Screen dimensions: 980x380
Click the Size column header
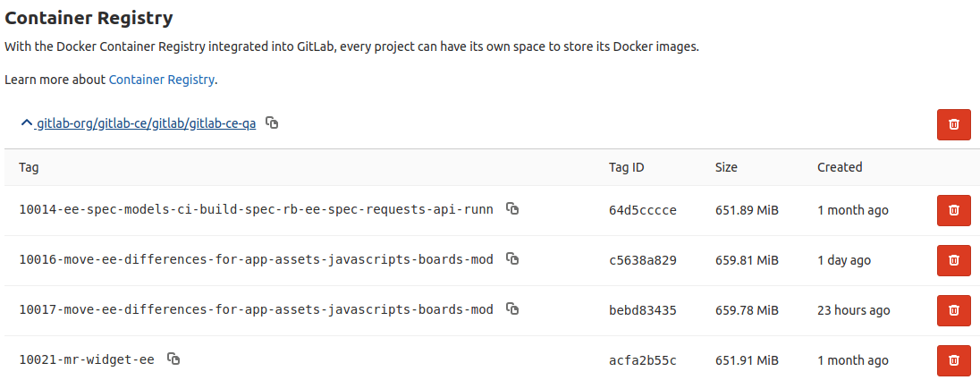[x=725, y=167]
